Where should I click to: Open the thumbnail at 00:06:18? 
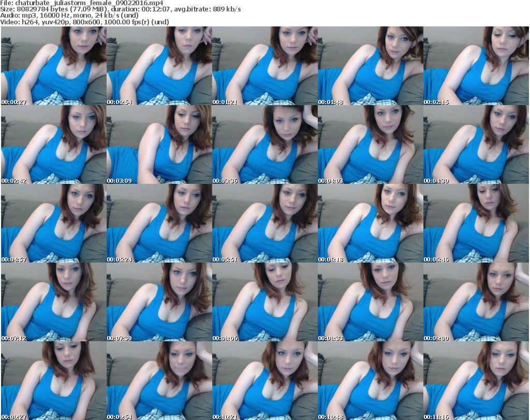(371, 223)
